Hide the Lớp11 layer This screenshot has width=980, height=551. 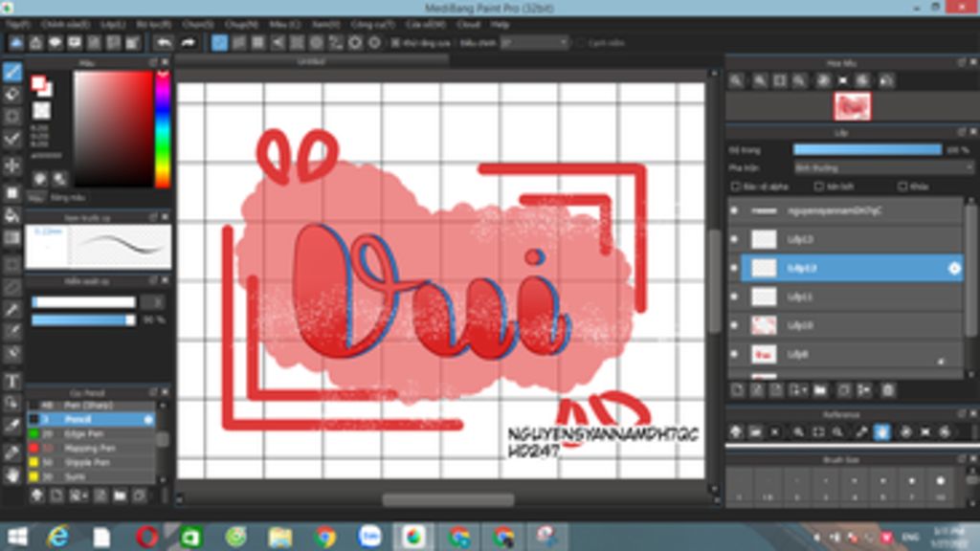[x=734, y=297]
